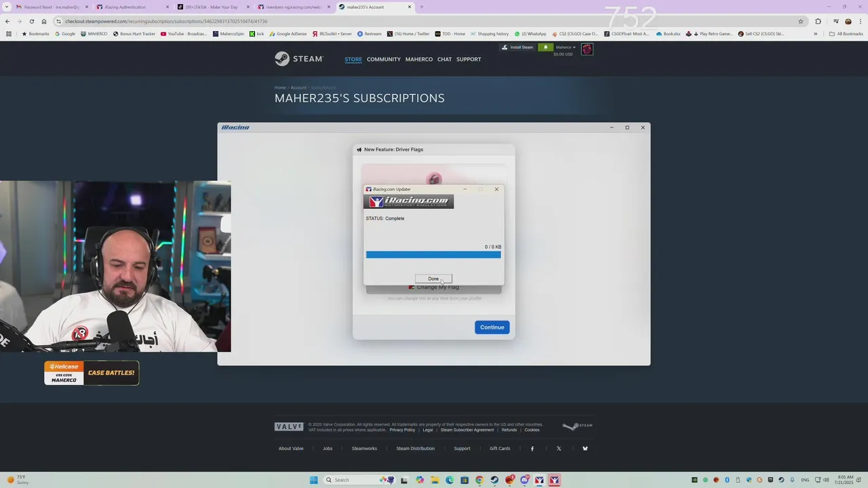Click the taskbar Search box
The image size is (868, 488).
pos(359,480)
